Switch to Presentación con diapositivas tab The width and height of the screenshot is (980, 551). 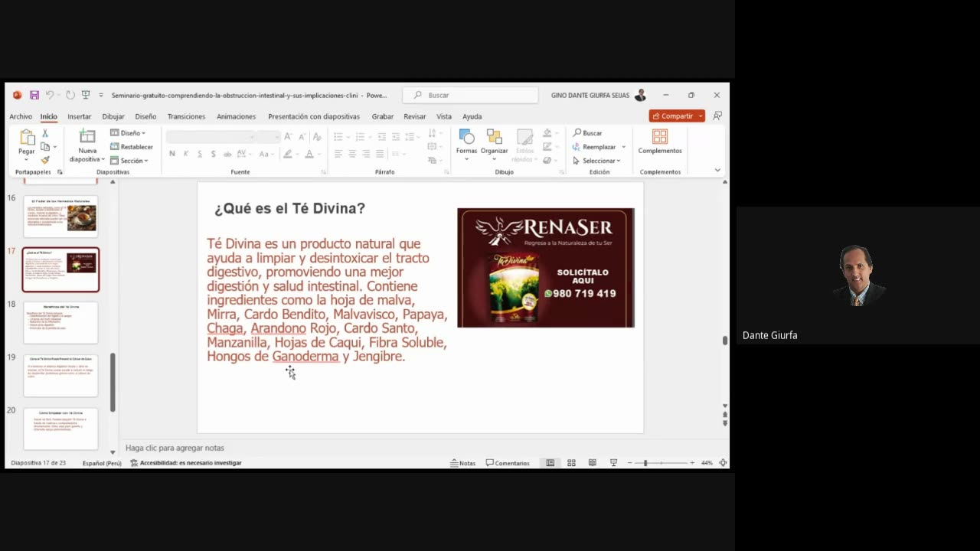coord(314,116)
